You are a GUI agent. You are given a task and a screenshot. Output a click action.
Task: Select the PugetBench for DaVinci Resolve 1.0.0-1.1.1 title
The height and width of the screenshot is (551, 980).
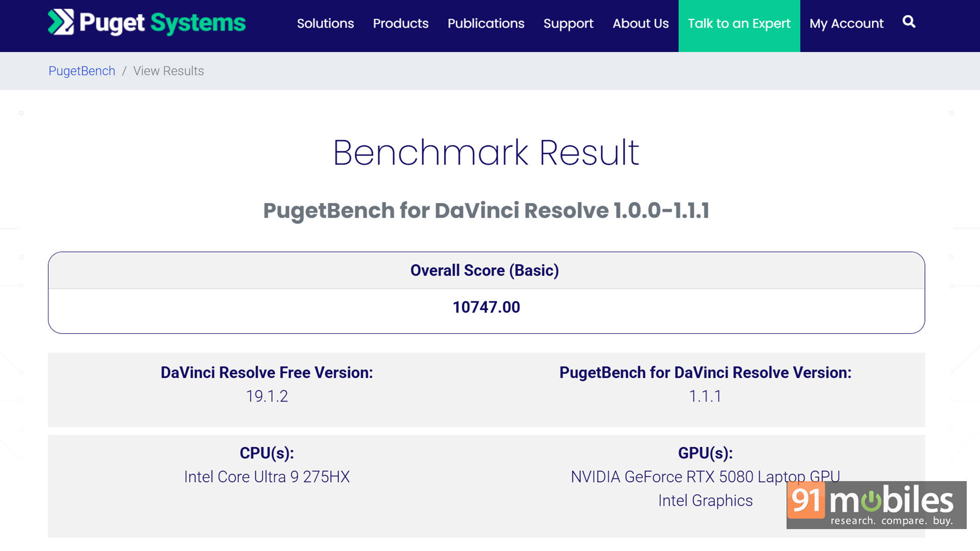(486, 211)
